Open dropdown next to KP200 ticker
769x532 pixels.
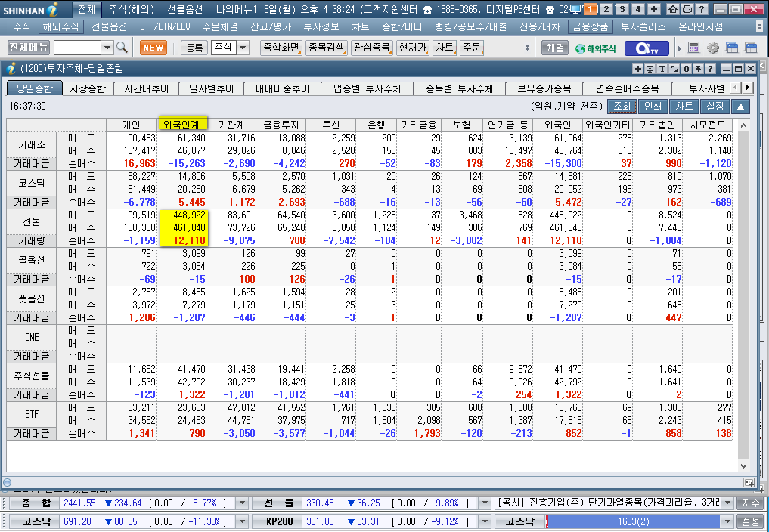[x=485, y=521]
